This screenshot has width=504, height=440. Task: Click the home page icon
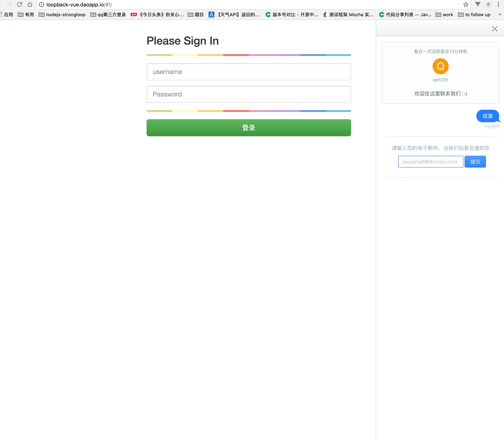(x=30, y=4)
